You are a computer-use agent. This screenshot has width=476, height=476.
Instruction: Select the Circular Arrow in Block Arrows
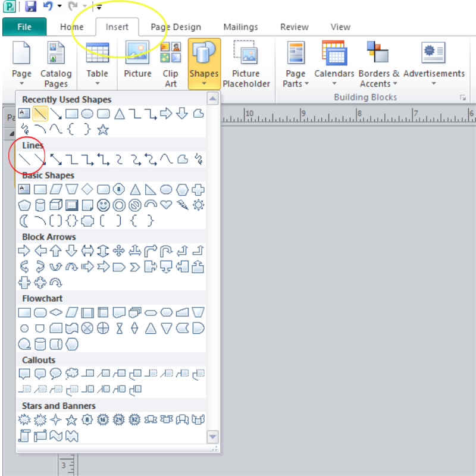pos(56,283)
